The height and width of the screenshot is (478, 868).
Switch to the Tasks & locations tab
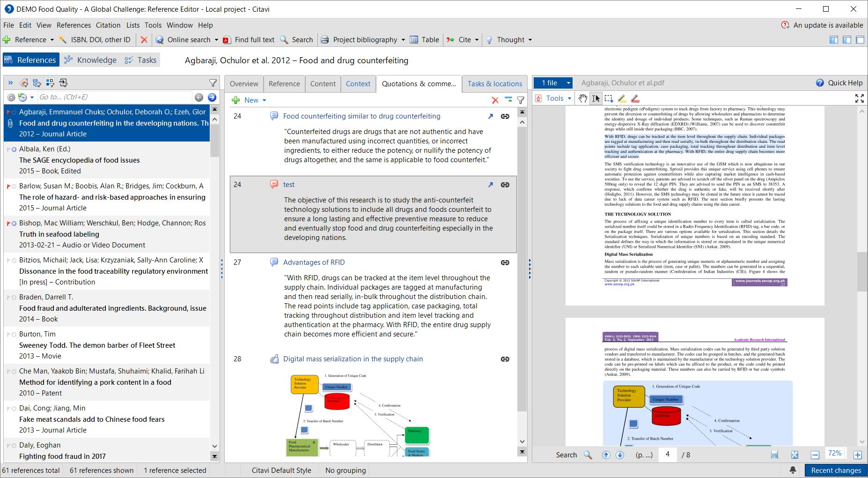[494, 84]
